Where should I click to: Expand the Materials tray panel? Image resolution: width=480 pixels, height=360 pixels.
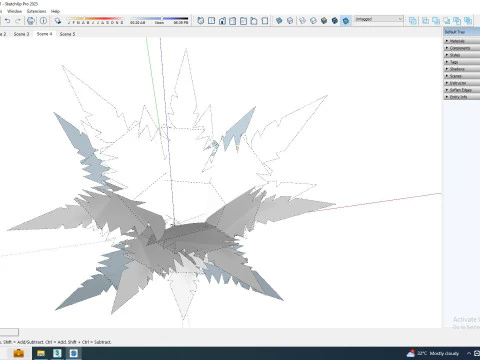click(462, 41)
